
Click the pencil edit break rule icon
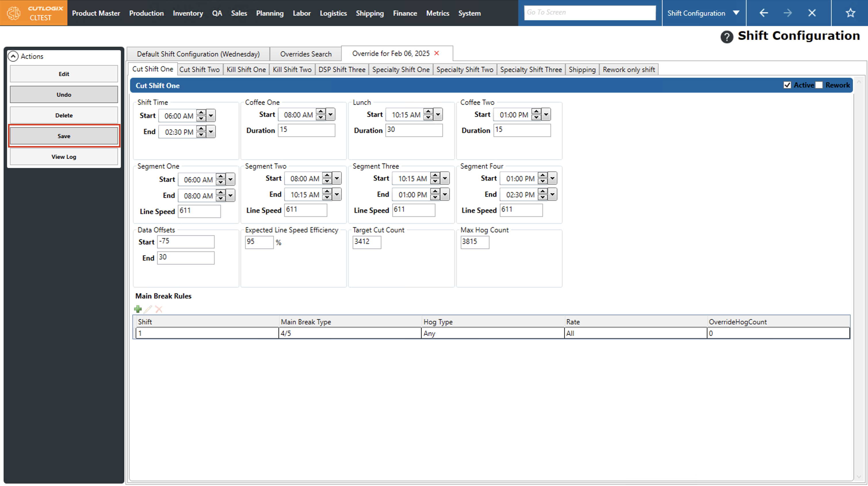coord(148,309)
